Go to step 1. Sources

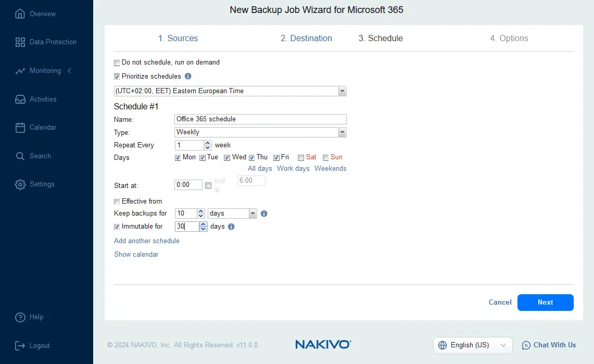(x=178, y=38)
